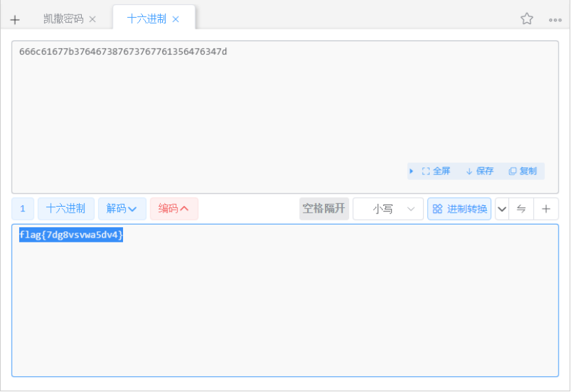Open the three-dot more options menu
Screen dimensions: 571x392
pos(555,20)
